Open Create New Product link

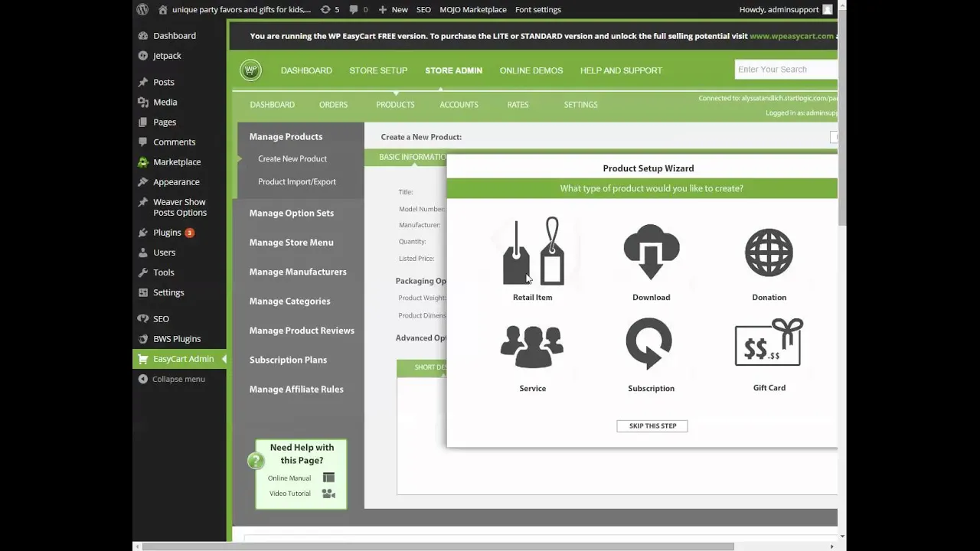pyautogui.click(x=292, y=158)
